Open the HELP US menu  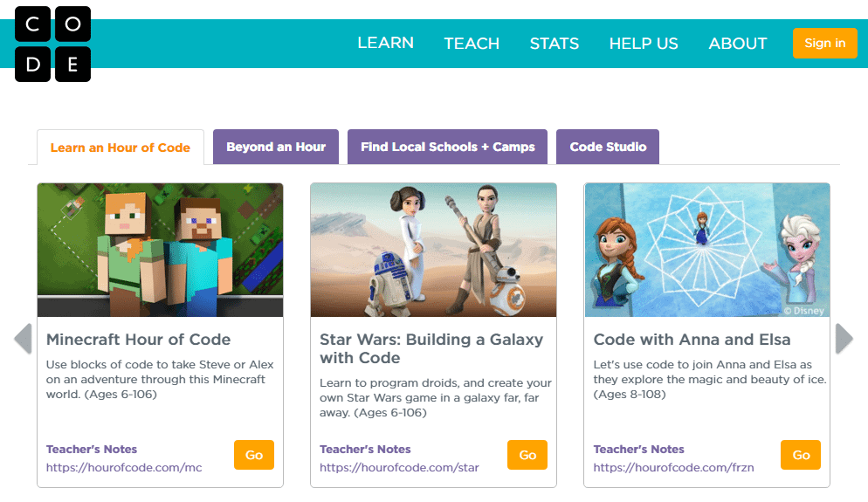click(x=644, y=43)
